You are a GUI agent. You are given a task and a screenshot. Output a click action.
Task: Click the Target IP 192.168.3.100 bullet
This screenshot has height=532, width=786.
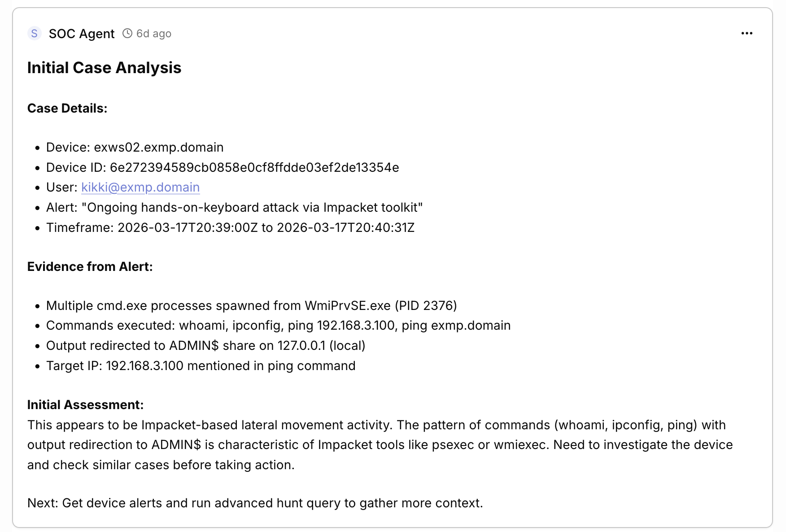click(x=201, y=366)
